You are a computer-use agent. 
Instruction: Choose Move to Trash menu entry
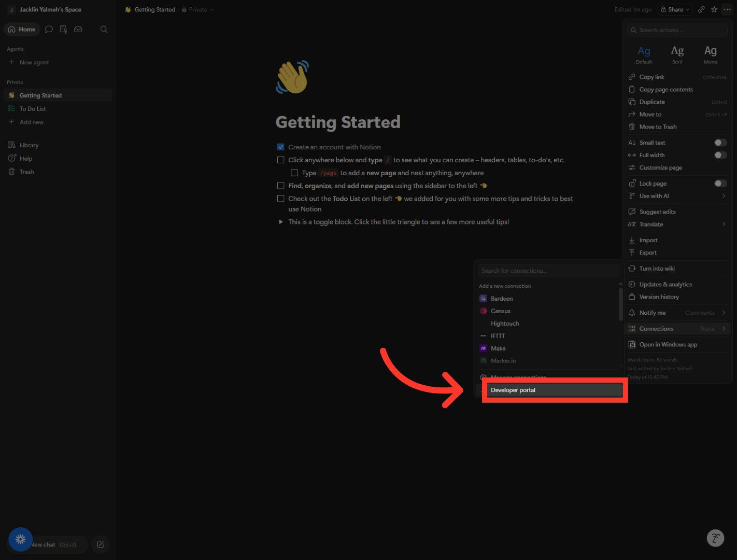click(677, 127)
